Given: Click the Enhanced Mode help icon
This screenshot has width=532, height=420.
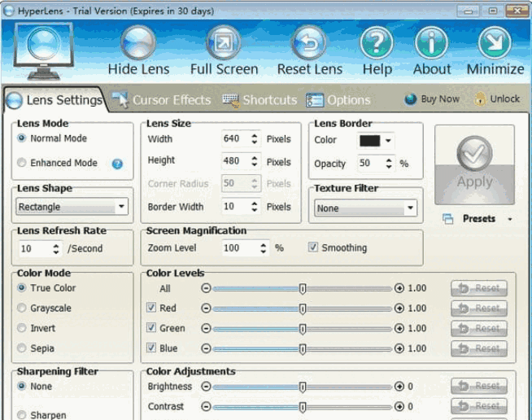Looking at the screenshot, I should click(x=117, y=164).
